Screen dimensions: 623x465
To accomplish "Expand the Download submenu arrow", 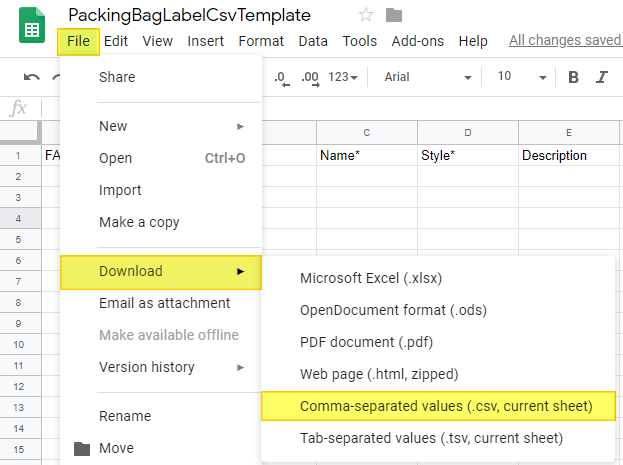I will click(x=240, y=271).
